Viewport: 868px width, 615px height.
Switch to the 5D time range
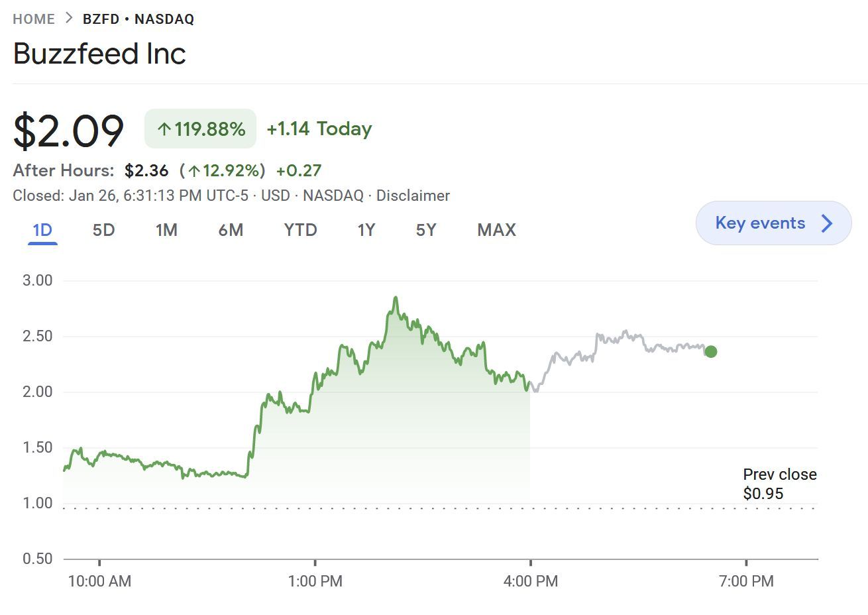point(103,230)
